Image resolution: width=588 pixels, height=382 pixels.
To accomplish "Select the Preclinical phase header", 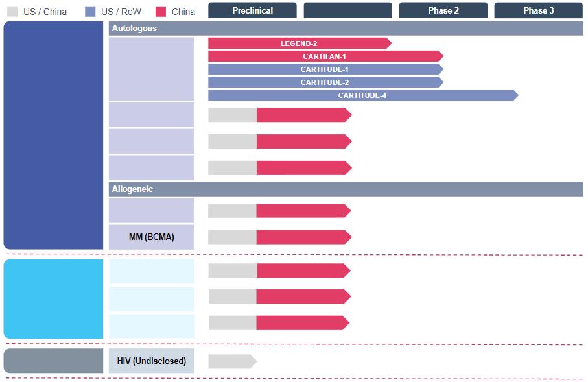I will [252, 10].
